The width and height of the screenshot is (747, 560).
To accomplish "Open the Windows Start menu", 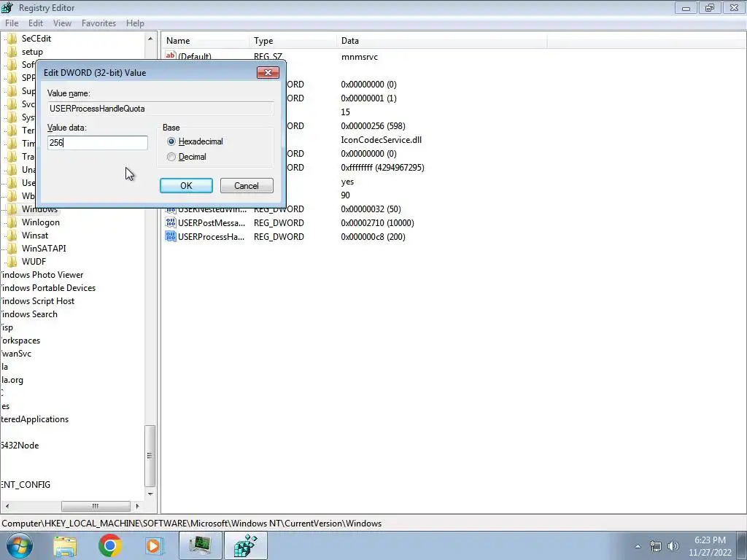I will (18, 545).
